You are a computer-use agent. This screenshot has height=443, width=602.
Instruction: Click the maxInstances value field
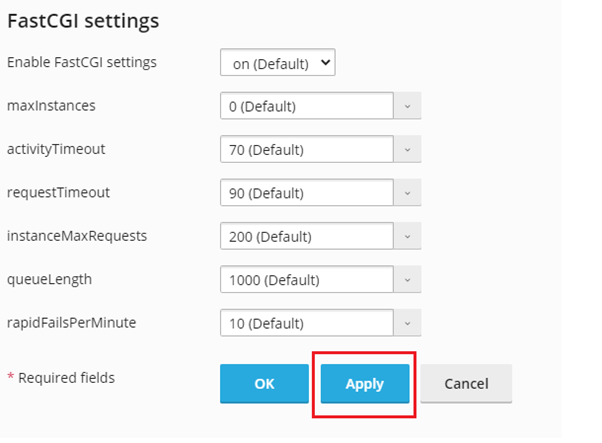tap(306, 106)
